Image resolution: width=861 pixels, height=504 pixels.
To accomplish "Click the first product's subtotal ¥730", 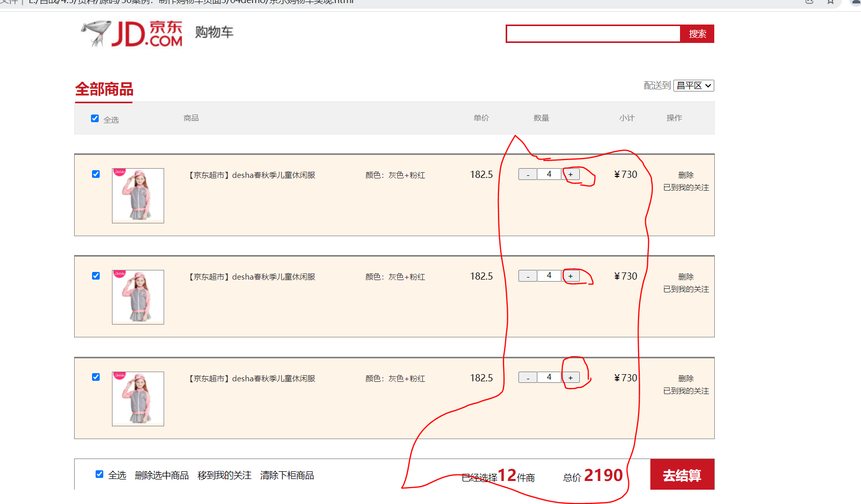I will [x=626, y=175].
